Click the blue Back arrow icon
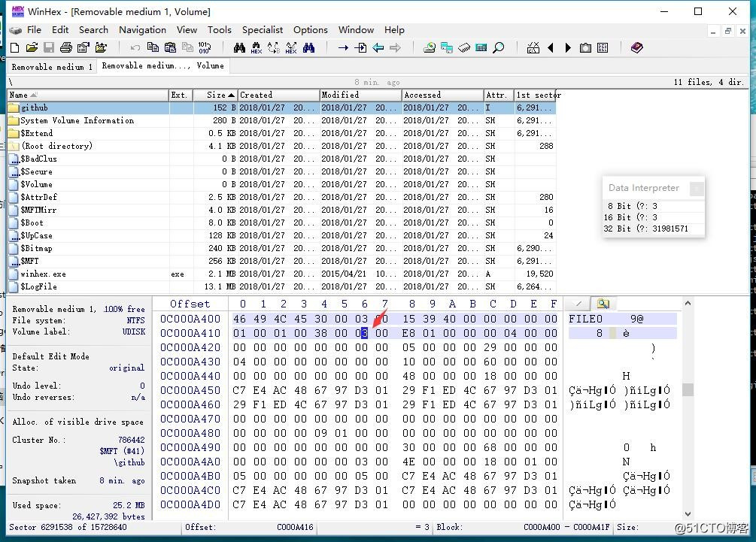The image size is (756, 542). tap(378, 47)
